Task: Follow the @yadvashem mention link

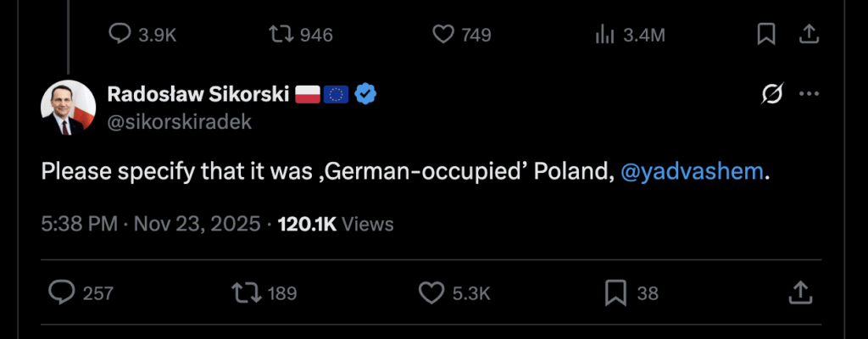Action: (693, 172)
